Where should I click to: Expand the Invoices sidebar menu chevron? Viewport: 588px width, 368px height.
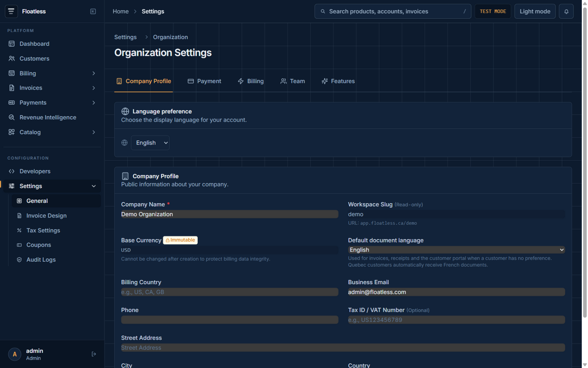[x=94, y=88]
